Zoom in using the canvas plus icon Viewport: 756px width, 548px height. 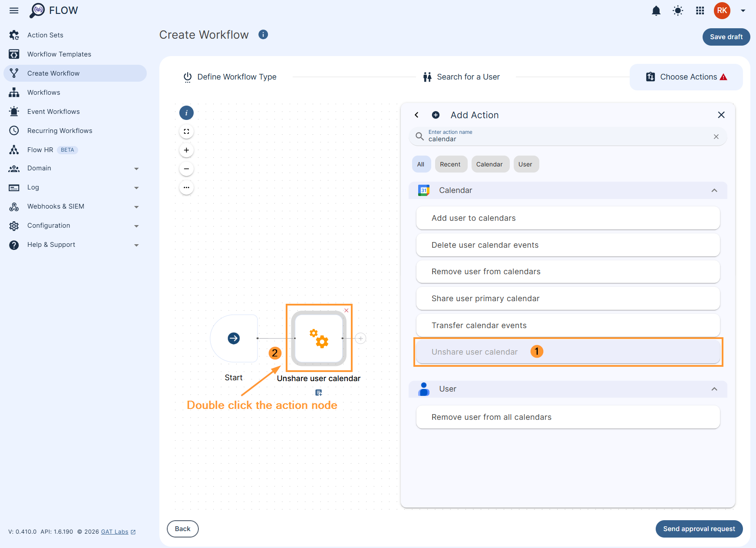(186, 150)
